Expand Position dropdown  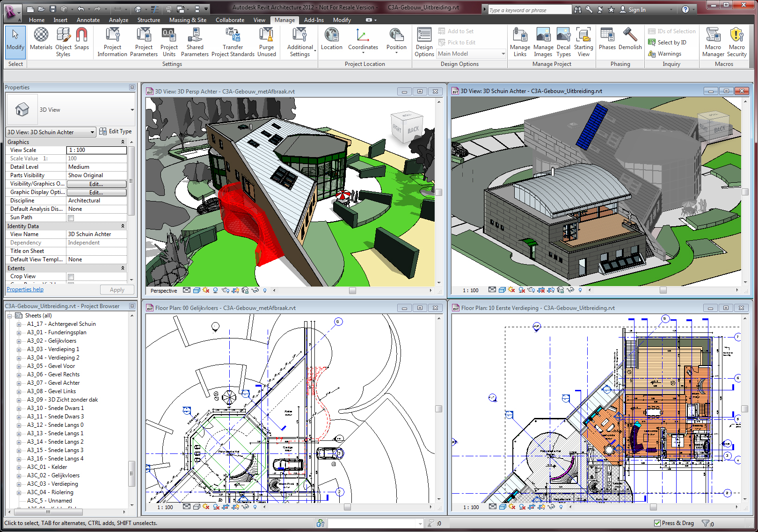point(396,52)
